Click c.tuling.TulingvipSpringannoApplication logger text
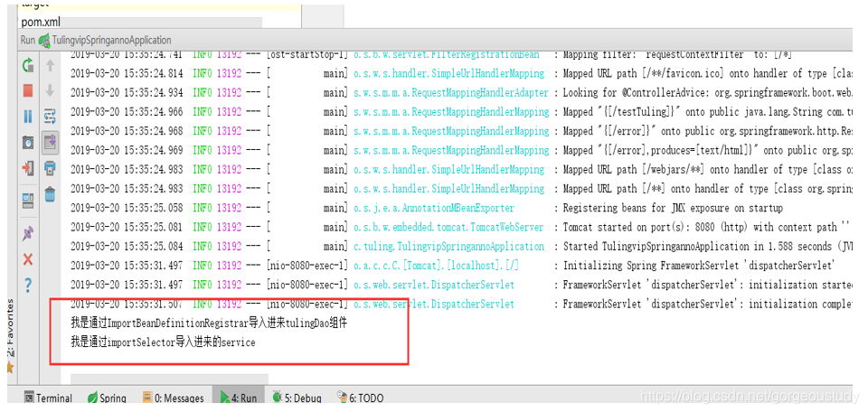This screenshot has width=868, height=413. click(x=448, y=247)
